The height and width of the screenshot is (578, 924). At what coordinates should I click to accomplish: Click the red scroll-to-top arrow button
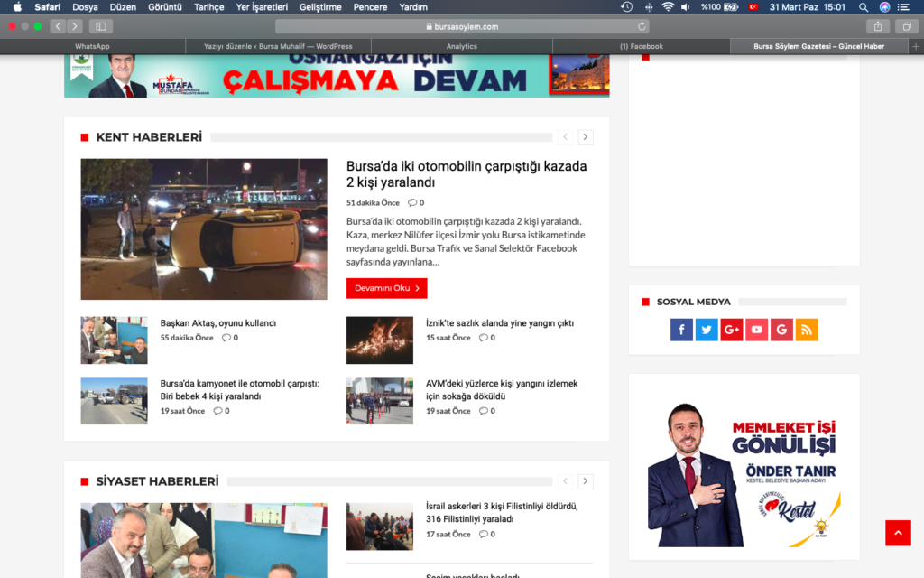point(898,533)
